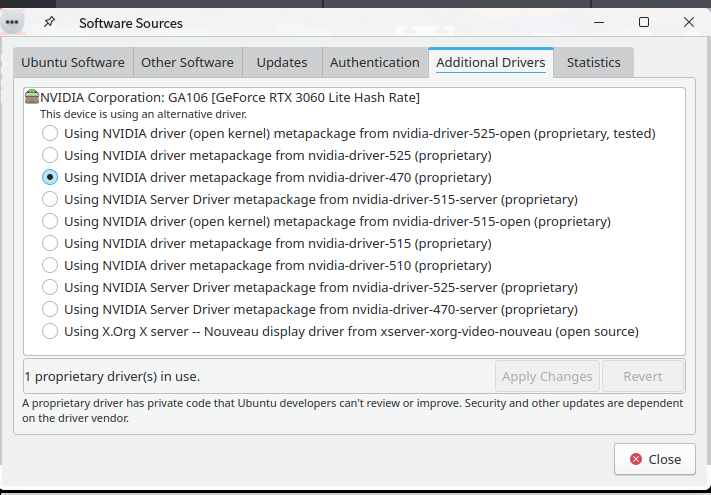Switch to the Ubuntu Software tab

pyautogui.click(x=73, y=63)
